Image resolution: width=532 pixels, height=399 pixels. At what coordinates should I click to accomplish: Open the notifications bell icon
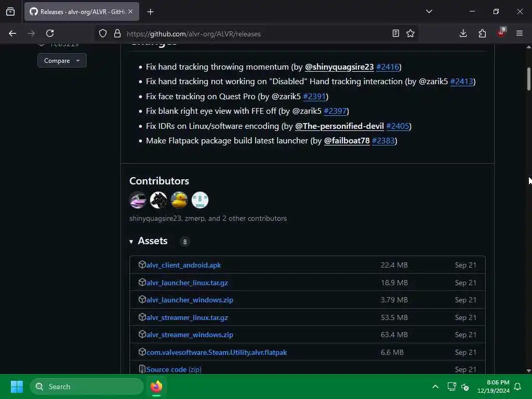pos(518,387)
